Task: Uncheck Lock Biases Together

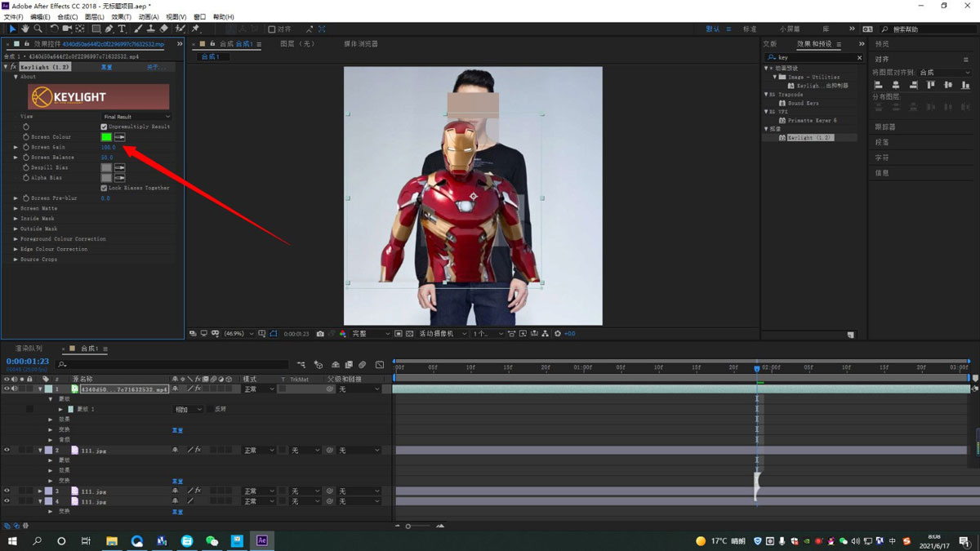Action: (x=104, y=188)
